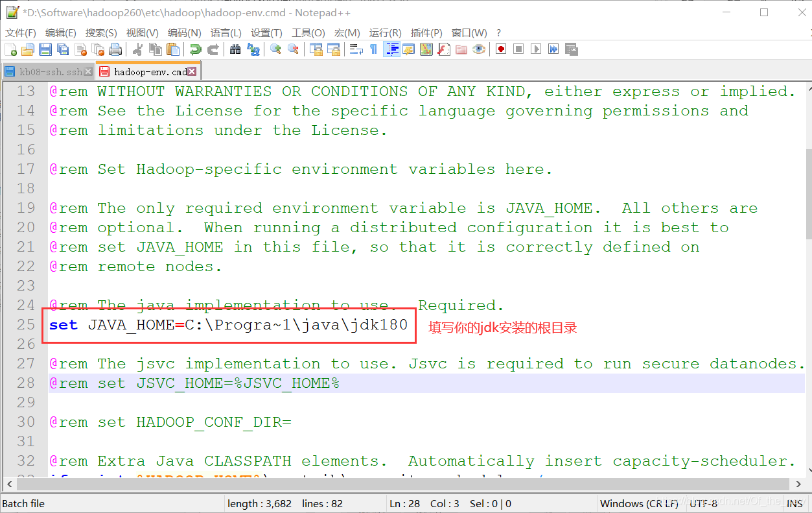Open the ? help menu
The width and height of the screenshot is (812, 513).
point(498,32)
